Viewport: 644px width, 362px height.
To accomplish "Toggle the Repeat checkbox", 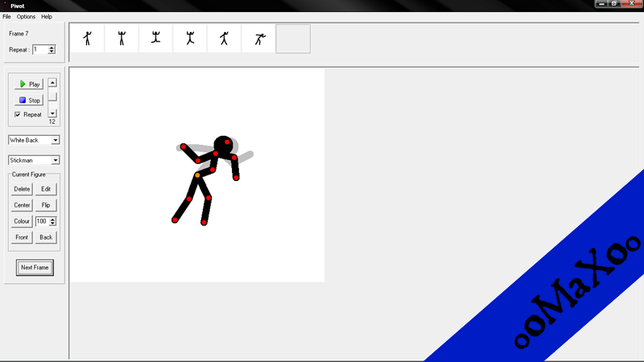I will click(18, 114).
